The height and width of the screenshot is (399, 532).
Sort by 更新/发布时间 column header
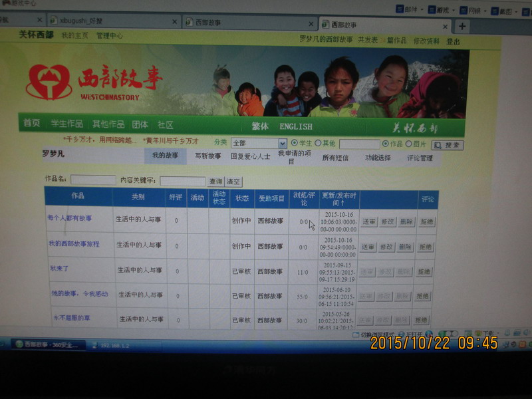[339, 199]
